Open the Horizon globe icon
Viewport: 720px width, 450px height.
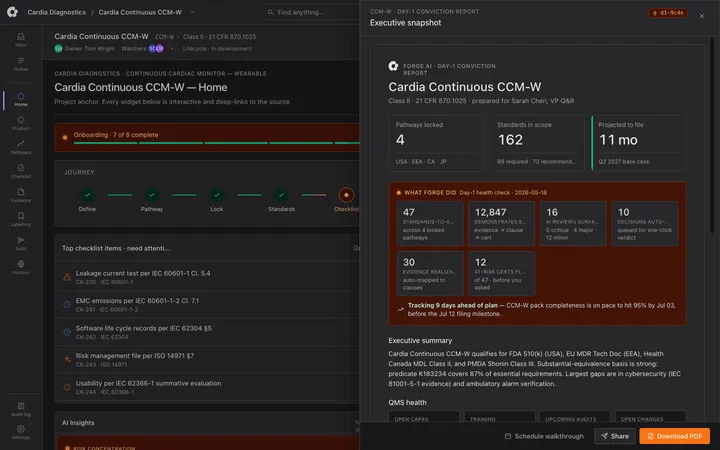tap(21, 267)
